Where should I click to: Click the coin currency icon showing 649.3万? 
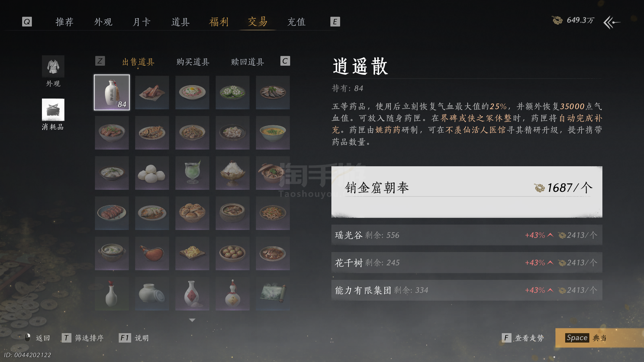[x=557, y=20]
